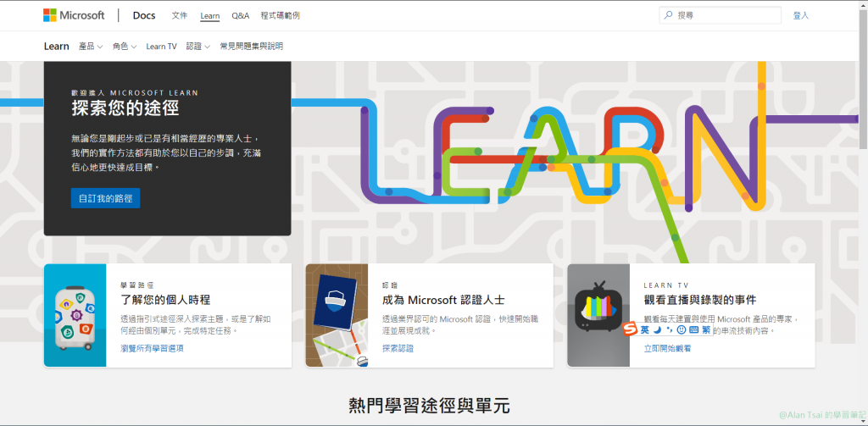Toggle the 英 language mode on IME bar
This screenshot has height=426, width=868.
645,329
